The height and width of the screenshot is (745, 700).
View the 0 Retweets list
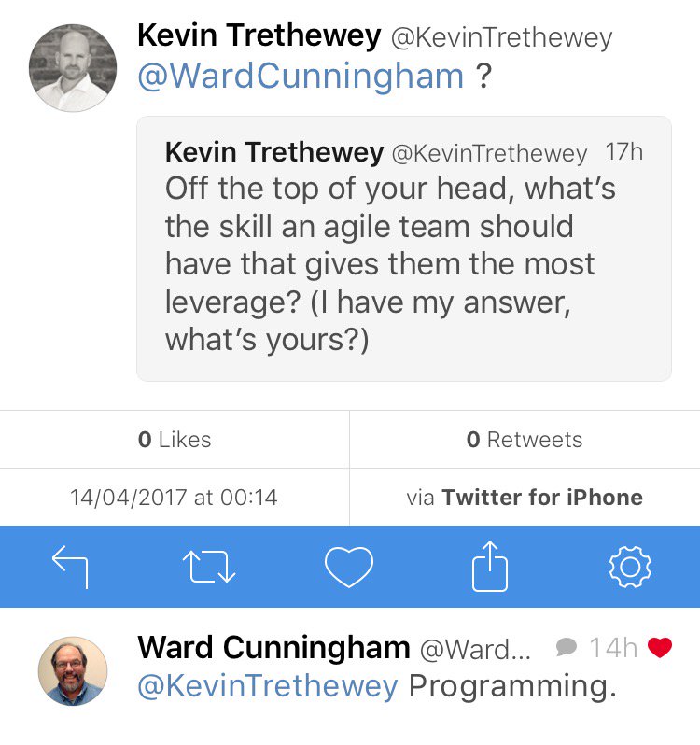coord(525,440)
